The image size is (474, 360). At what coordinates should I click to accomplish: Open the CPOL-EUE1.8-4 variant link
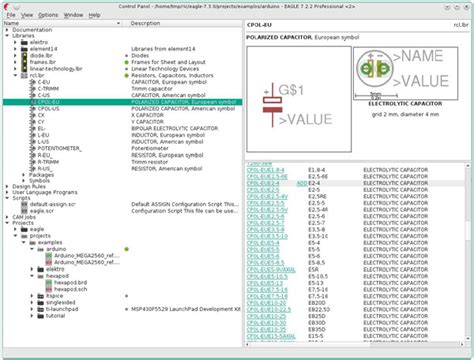click(265, 170)
